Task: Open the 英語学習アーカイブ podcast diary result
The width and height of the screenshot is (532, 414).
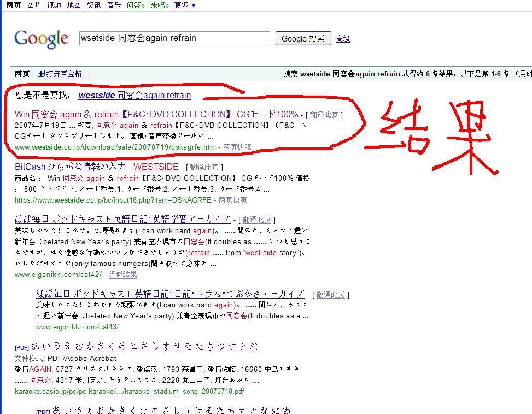Action: coord(122,219)
